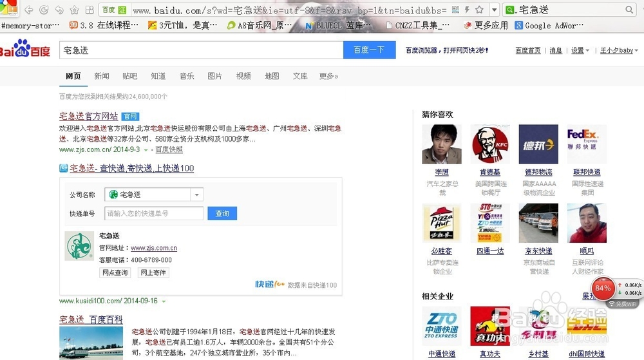Click 查询 tracking button
Image resolution: width=644 pixels, height=360 pixels.
222,213
